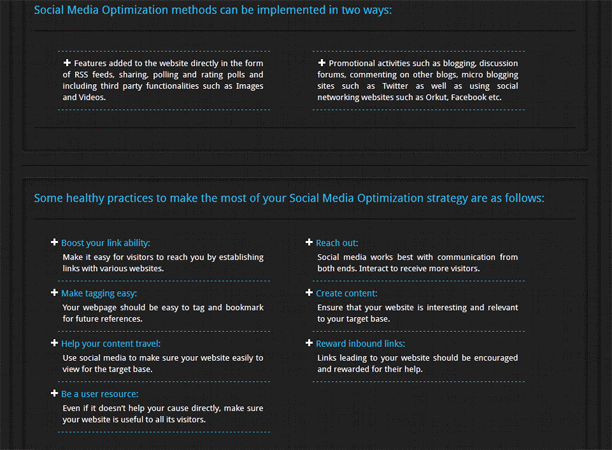
Task: Click text 'Your webpage should be easy to tag'
Action: (163, 313)
